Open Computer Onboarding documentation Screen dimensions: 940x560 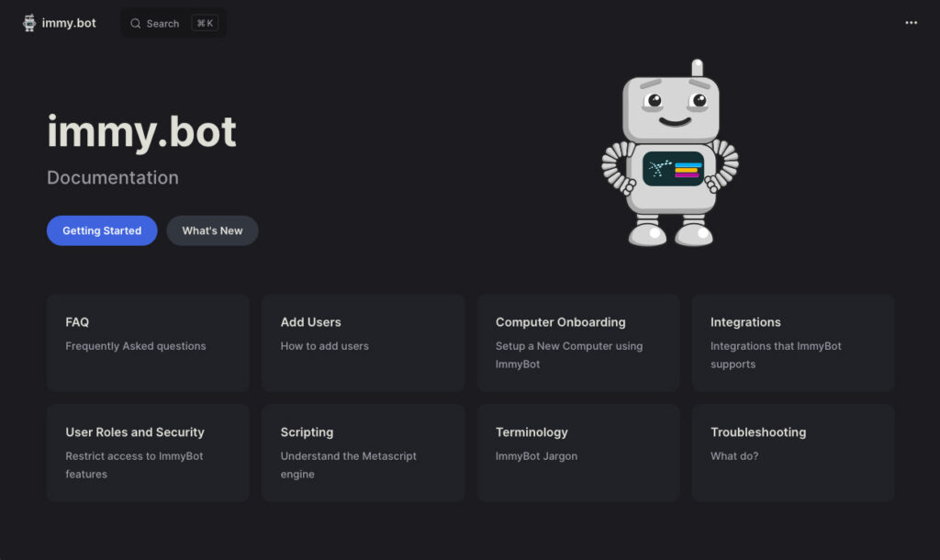pos(577,342)
